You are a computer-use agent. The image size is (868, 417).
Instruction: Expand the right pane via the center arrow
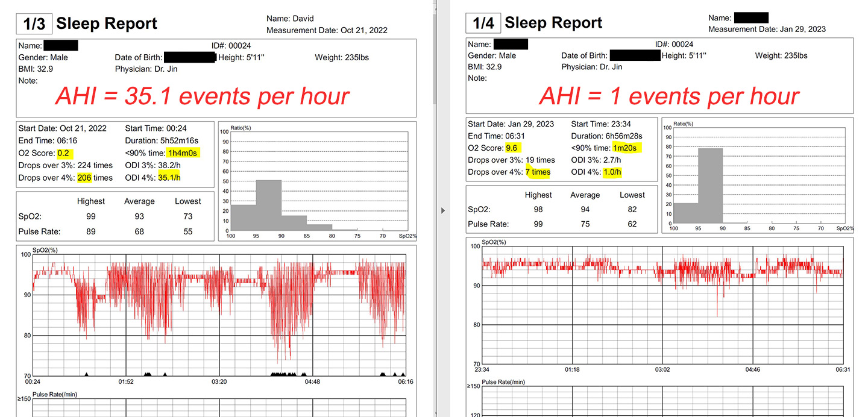click(443, 210)
